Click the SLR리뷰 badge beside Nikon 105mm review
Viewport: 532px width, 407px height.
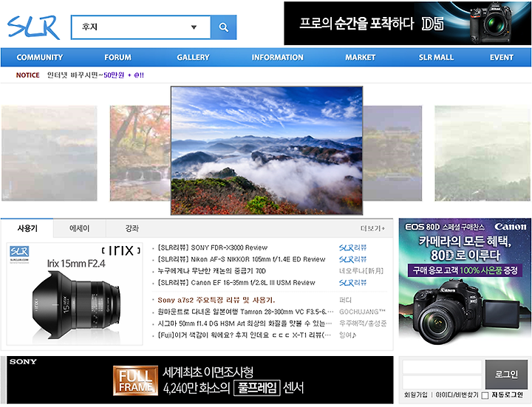pos(353,259)
